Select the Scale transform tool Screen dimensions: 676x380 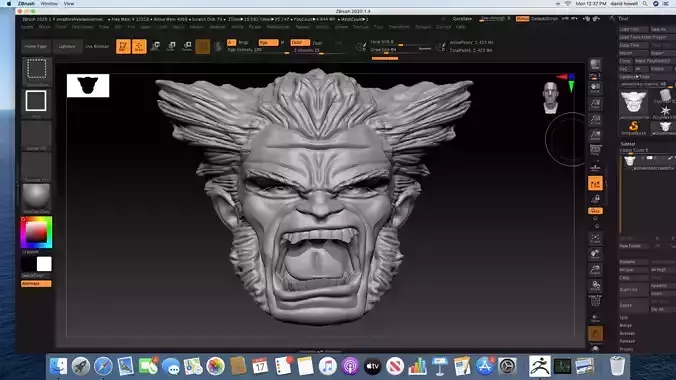pyautogui.click(x=171, y=47)
